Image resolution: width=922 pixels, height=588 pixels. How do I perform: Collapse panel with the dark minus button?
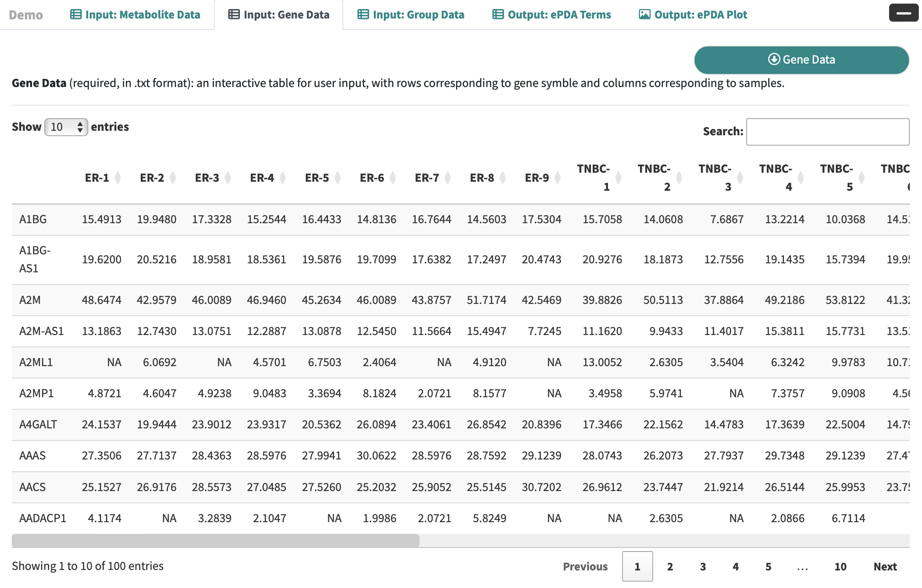[x=904, y=13]
